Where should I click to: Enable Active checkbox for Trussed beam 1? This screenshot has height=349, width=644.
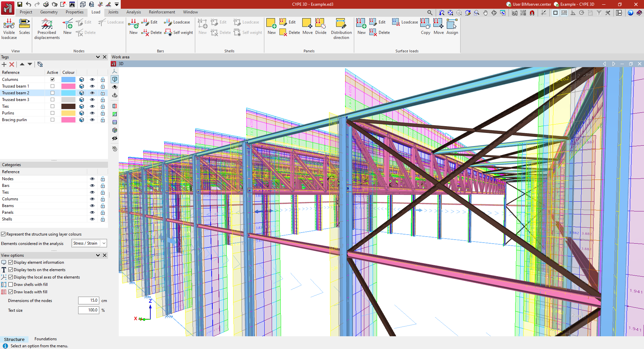pos(52,86)
